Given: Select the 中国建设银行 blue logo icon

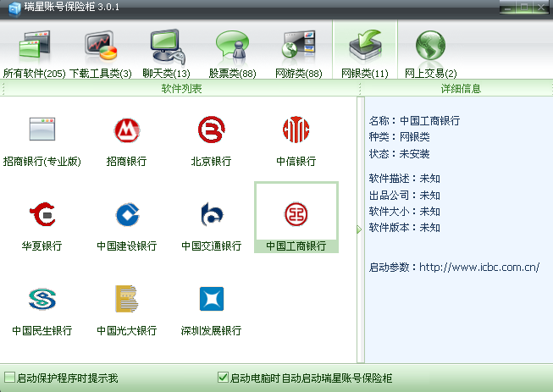Looking at the screenshot, I should point(127,214).
